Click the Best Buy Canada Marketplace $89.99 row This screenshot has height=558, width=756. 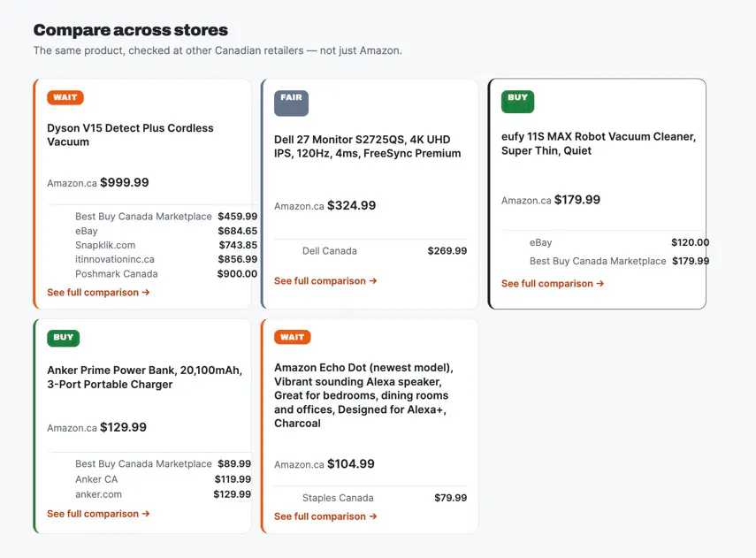[163, 464]
